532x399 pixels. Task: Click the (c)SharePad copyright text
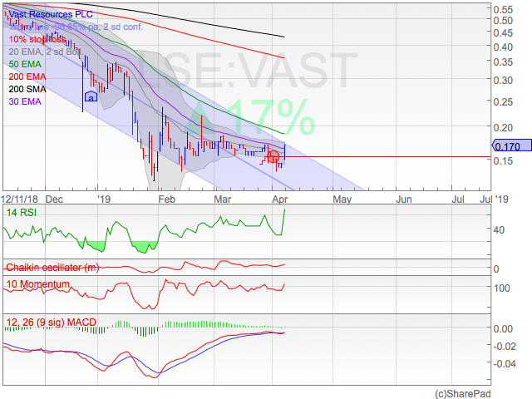[463, 393]
